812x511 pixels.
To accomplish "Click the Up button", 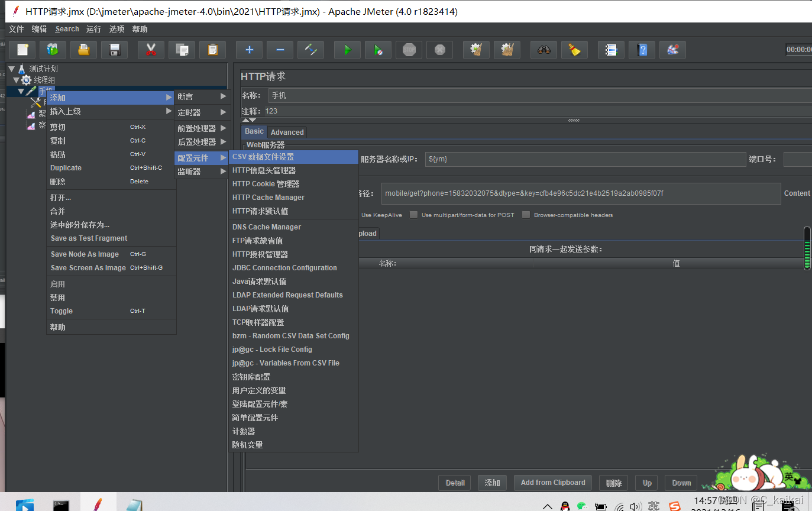I will [x=647, y=483].
